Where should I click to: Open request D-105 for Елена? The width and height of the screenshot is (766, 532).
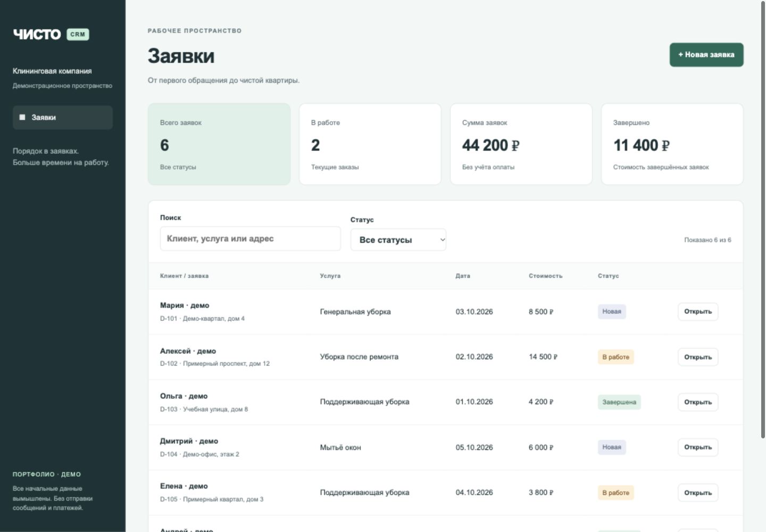click(698, 493)
